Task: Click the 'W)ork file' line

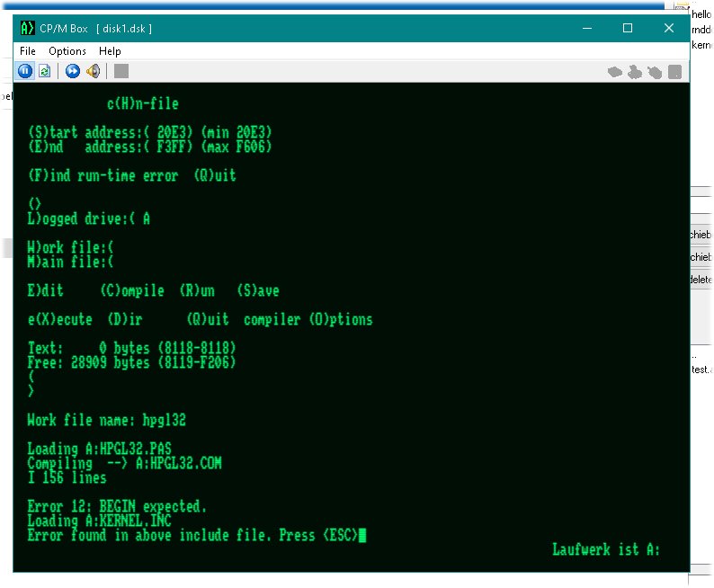Action: click(x=70, y=247)
